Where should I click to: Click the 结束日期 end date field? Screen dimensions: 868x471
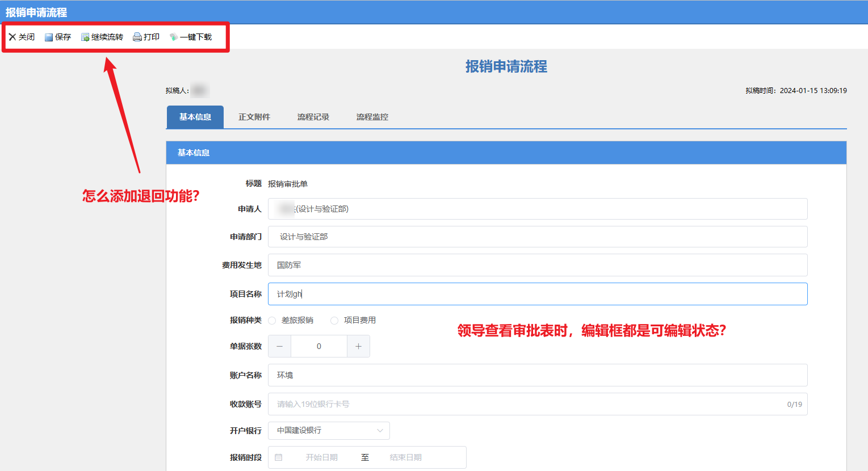(x=406, y=457)
